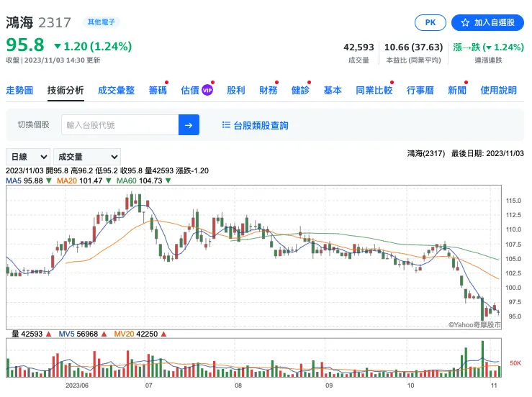Click the 其他電子 category tag
Image resolution: width=532 pixels, height=397 pixels.
click(x=101, y=22)
